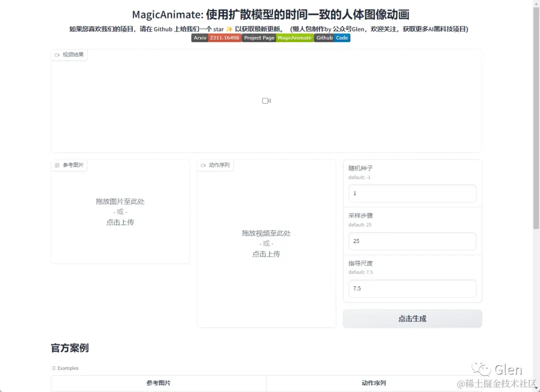Click the 2311.16498 paper number badge
The width and height of the screenshot is (540, 392).
pyautogui.click(x=224, y=37)
